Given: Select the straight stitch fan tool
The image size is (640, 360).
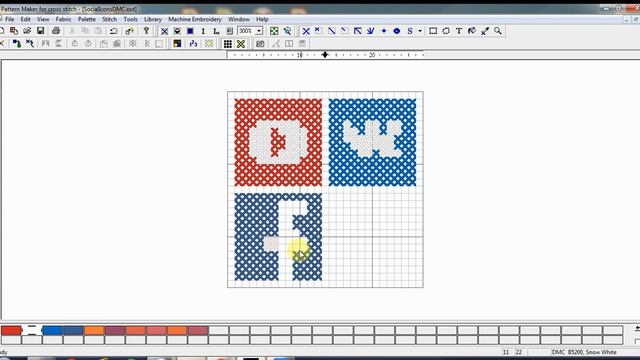Looking at the screenshot, I should 371,31.
